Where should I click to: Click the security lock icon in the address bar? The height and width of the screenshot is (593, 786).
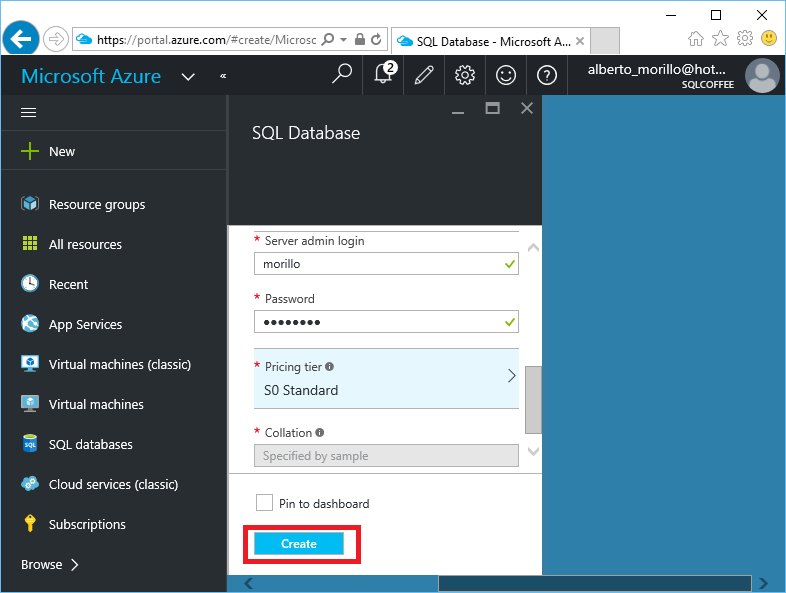pos(359,40)
